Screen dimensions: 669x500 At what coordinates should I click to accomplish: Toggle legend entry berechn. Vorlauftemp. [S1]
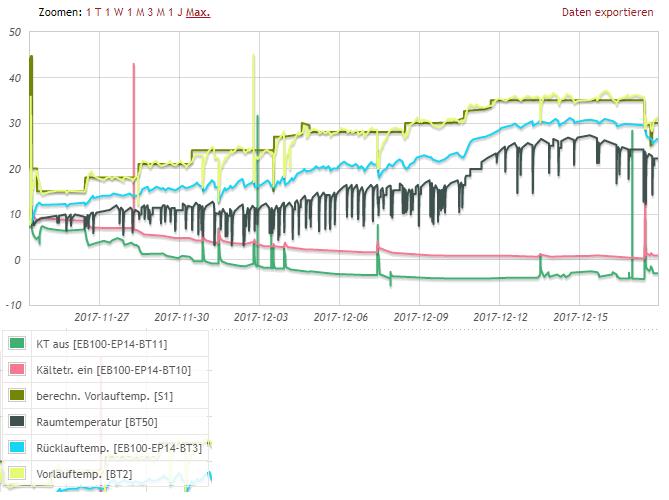(x=105, y=396)
